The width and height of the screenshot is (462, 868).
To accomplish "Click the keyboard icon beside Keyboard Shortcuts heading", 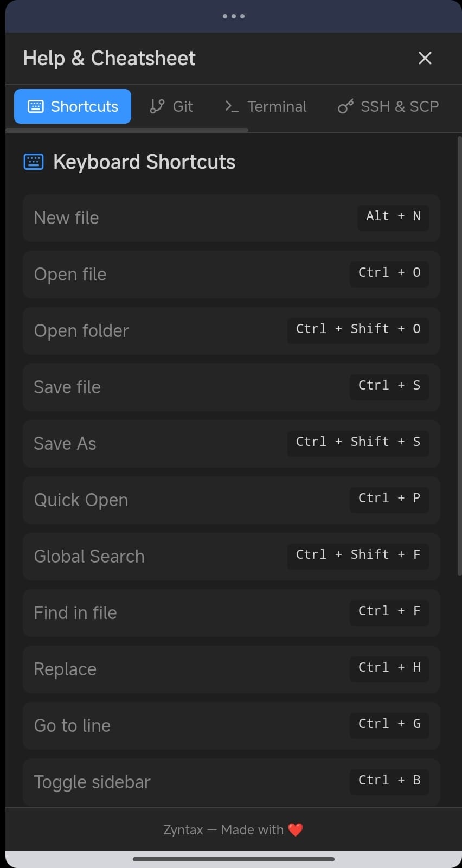I will click(x=33, y=161).
